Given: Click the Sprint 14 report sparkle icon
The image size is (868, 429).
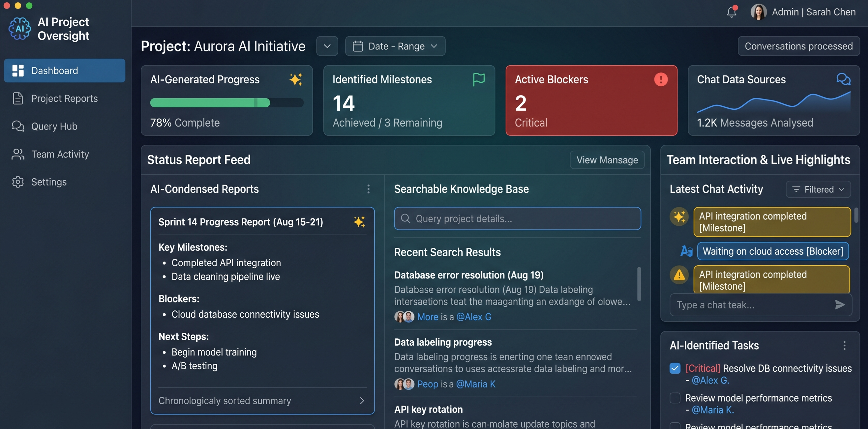Looking at the screenshot, I should (x=359, y=222).
